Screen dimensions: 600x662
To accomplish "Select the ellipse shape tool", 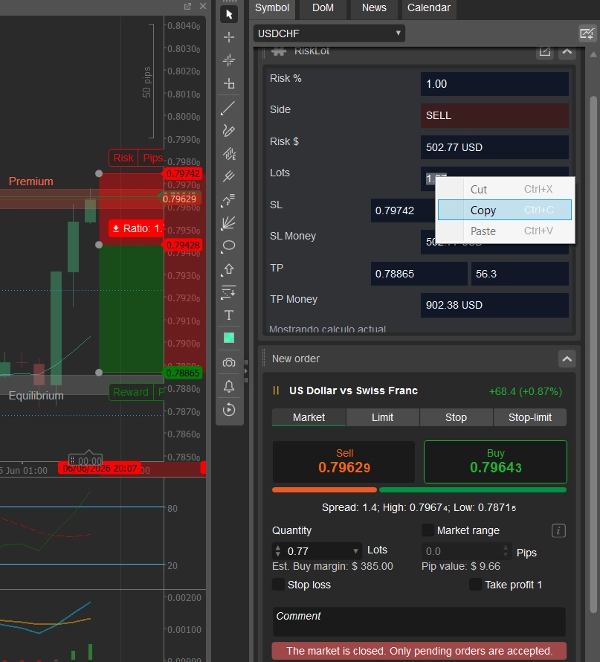I will click(x=228, y=246).
